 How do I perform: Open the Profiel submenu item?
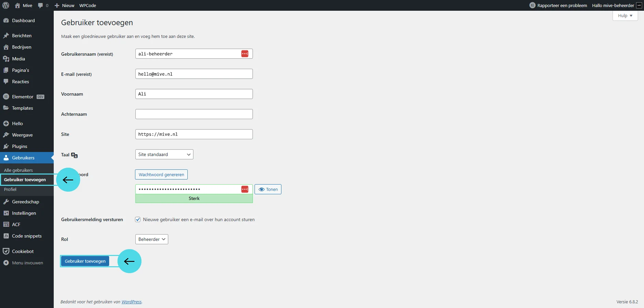pyautogui.click(x=10, y=189)
